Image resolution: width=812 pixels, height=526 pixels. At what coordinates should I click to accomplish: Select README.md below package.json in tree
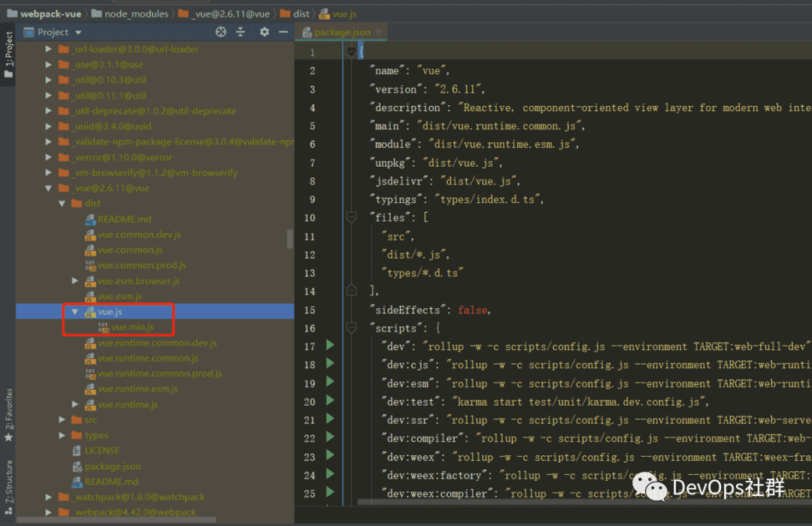111,482
